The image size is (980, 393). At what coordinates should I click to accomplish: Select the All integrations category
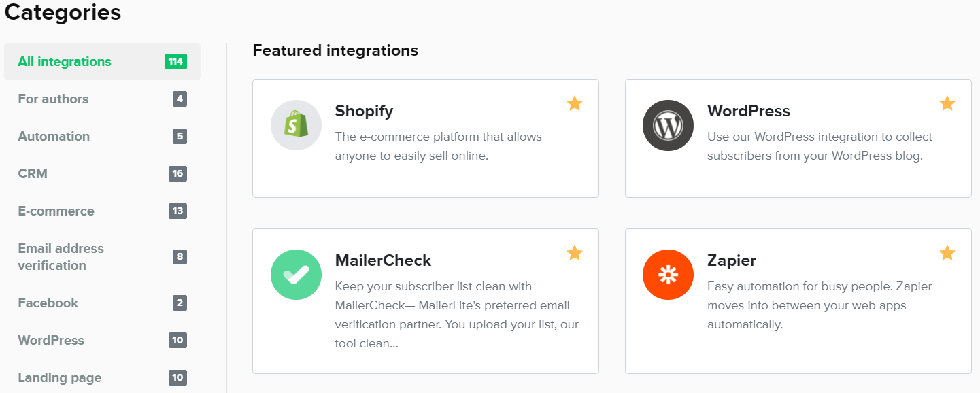[x=65, y=62]
